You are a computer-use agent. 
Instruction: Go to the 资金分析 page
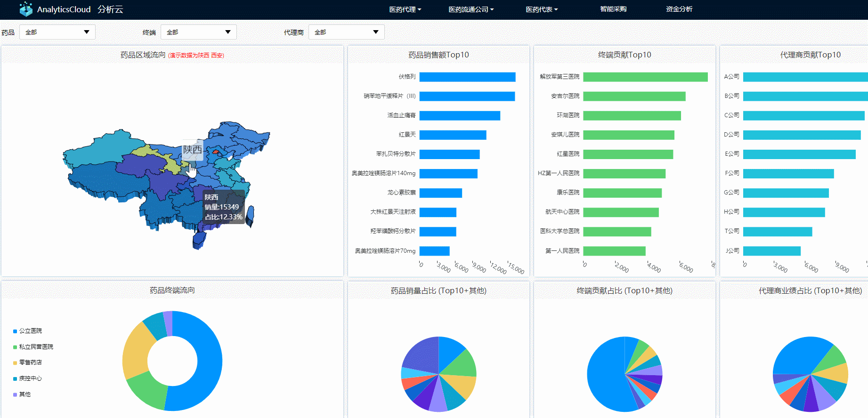[x=679, y=9]
